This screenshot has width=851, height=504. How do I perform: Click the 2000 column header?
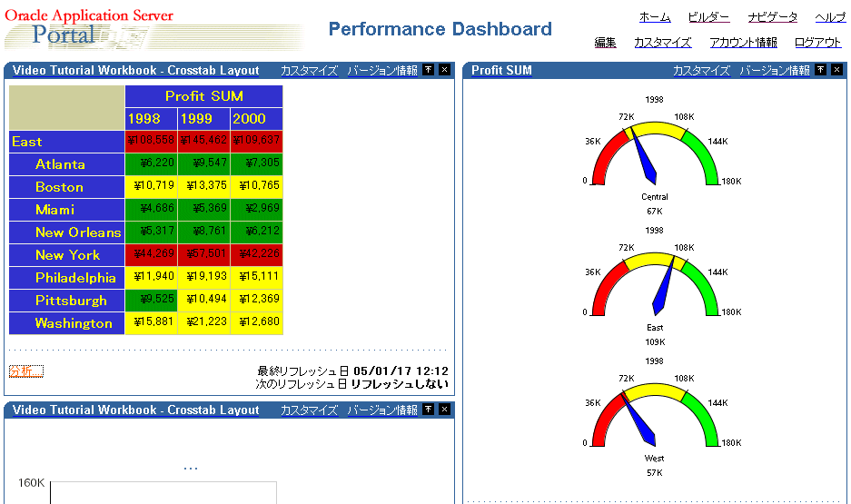(256, 119)
